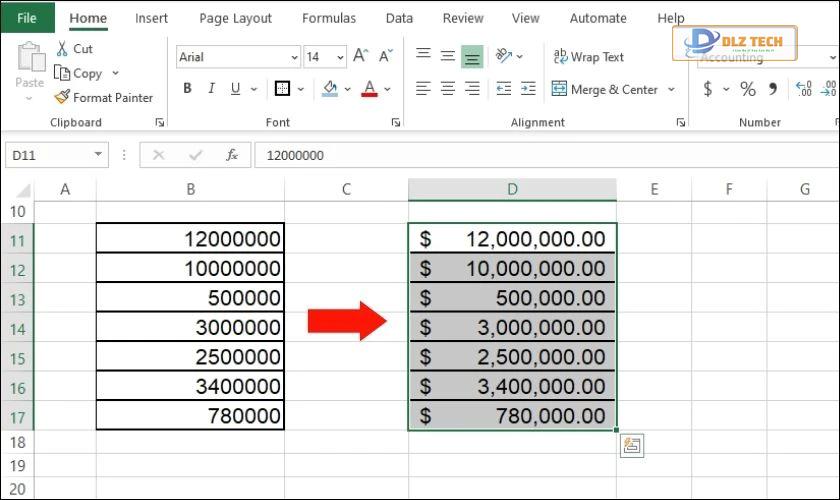The width and height of the screenshot is (840, 500).
Task: Switch to the Formulas tab
Action: tap(328, 18)
